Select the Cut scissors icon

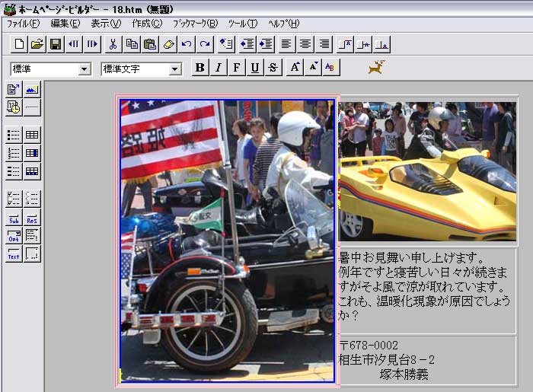[113, 44]
